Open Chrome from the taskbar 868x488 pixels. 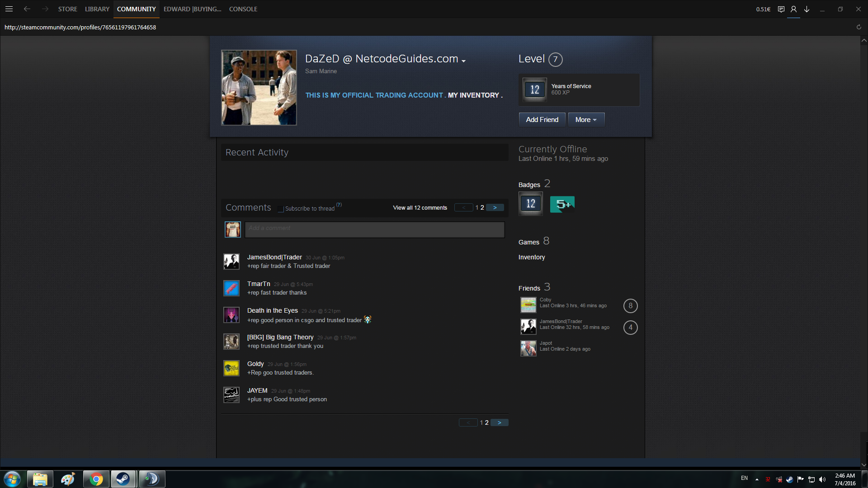(x=96, y=479)
